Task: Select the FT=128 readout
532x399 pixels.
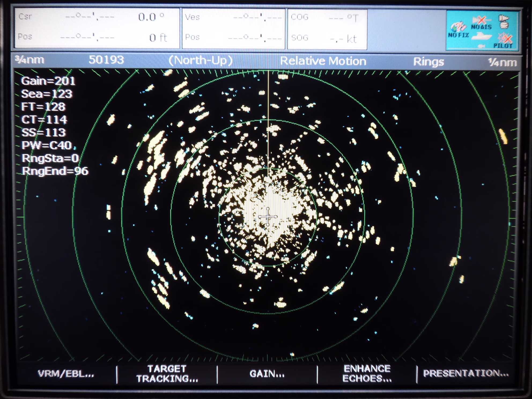Action: 43,107
